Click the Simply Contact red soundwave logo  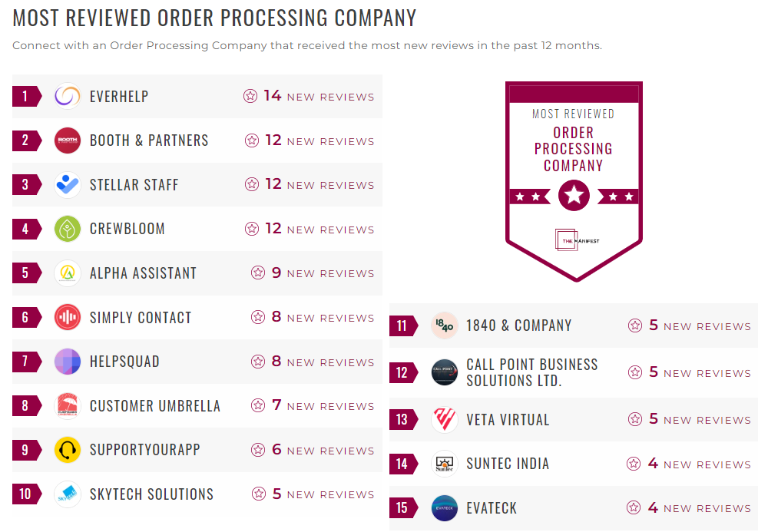tap(68, 318)
